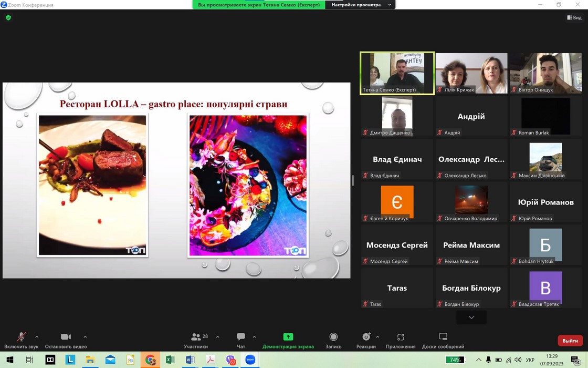Open Excel from the Windows taskbar
This screenshot has width=588, height=368.
coord(170,360)
